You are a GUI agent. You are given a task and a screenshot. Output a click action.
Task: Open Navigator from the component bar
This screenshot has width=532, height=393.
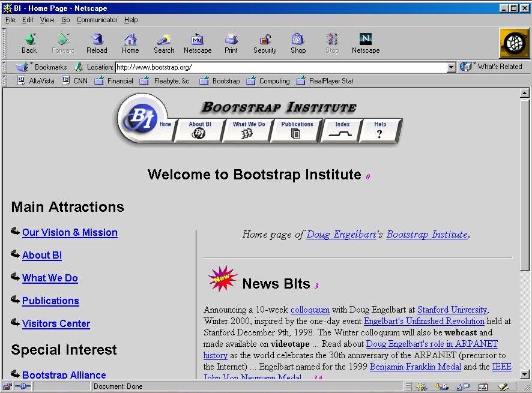[x=421, y=386]
